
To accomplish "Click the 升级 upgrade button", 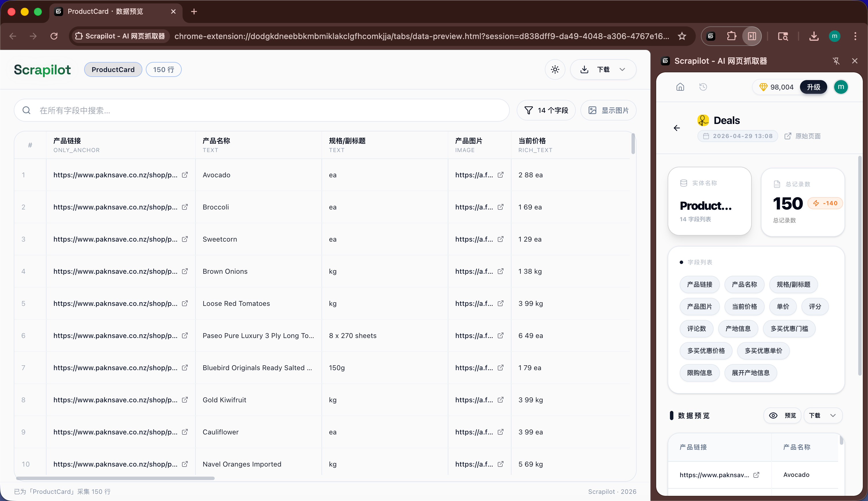I will pyautogui.click(x=813, y=87).
